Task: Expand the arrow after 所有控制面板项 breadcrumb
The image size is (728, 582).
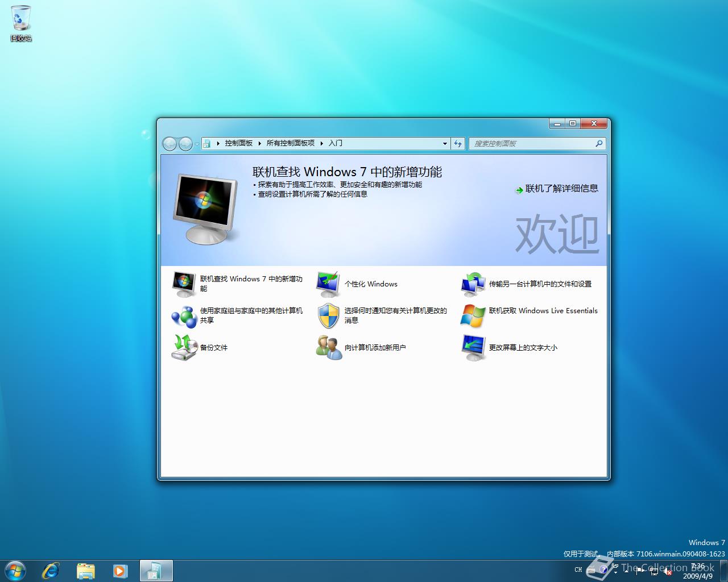Action: pyautogui.click(x=322, y=143)
